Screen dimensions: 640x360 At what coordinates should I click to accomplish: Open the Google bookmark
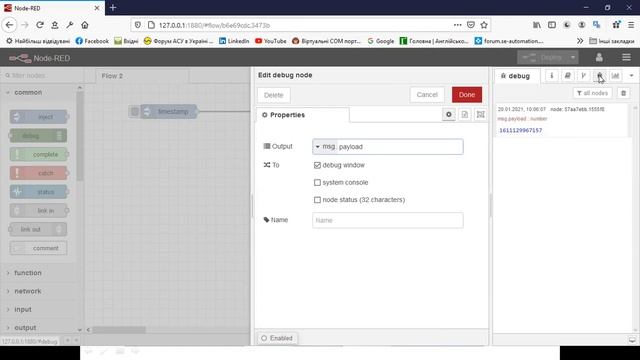(x=381, y=41)
